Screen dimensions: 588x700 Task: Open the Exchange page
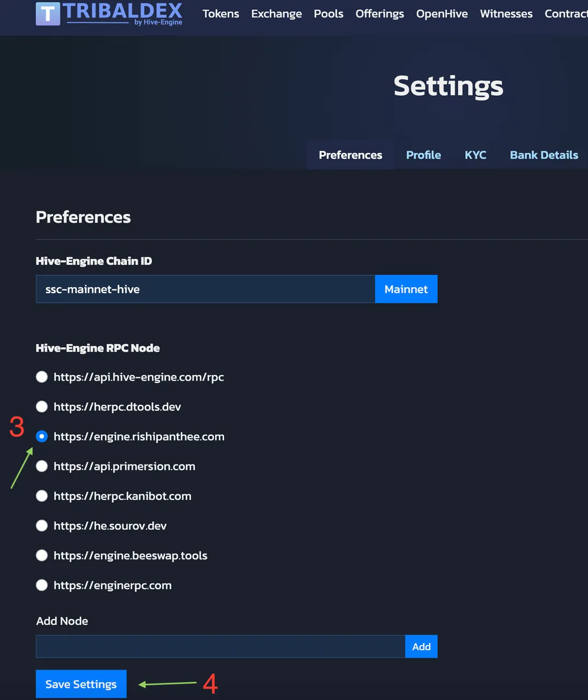point(276,14)
